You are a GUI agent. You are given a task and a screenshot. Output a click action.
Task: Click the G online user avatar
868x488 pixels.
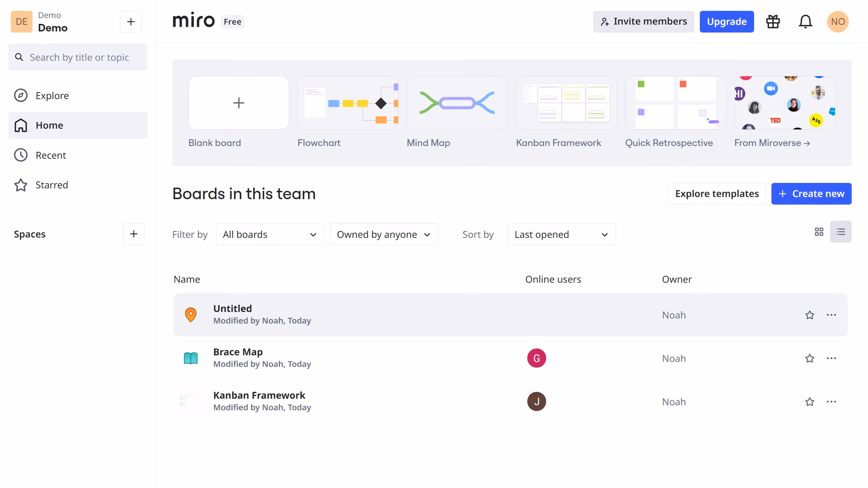pyautogui.click(x=537, y=358)
